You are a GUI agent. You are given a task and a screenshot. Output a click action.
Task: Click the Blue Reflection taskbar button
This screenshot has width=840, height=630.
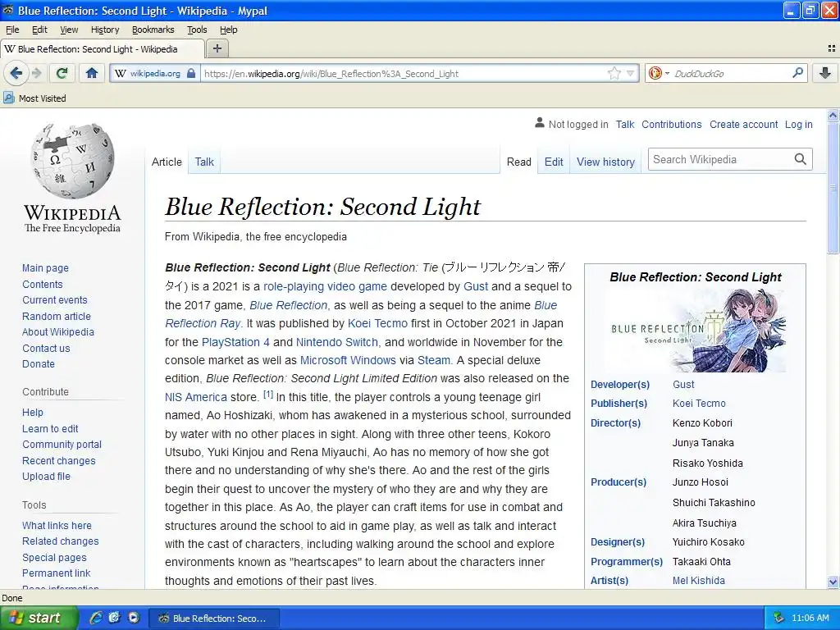[214, 619]
